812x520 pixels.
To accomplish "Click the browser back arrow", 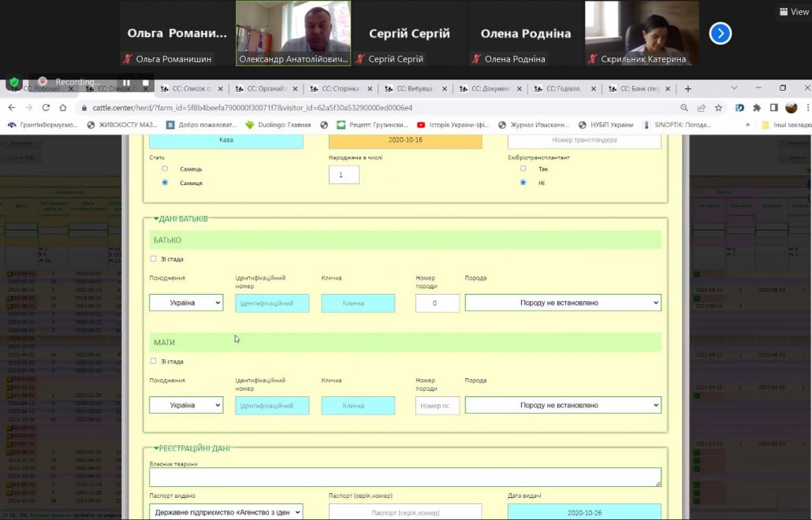I will click(12, 108).
